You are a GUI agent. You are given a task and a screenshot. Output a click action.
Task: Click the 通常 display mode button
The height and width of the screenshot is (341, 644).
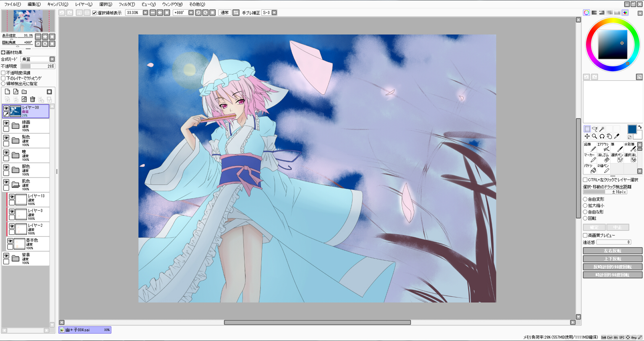(225, 12)
